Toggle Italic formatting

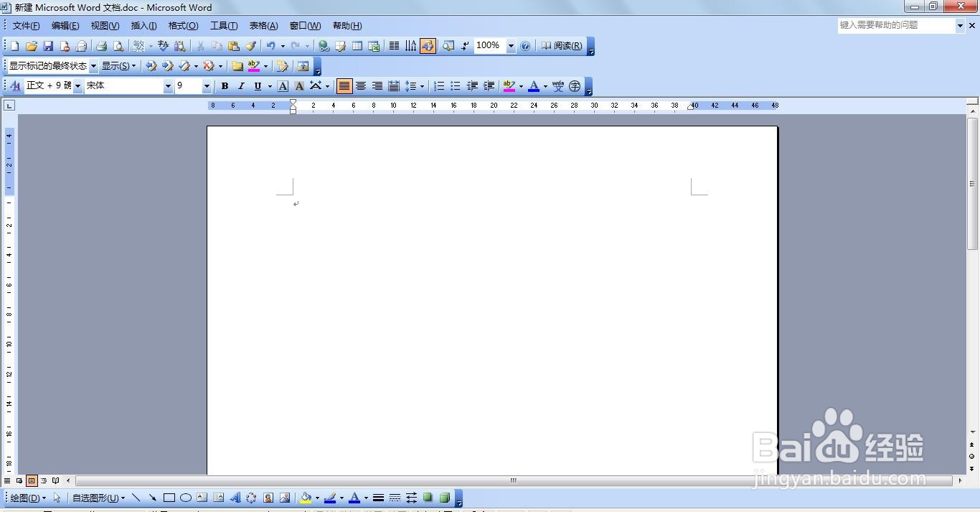coord(241,86)
